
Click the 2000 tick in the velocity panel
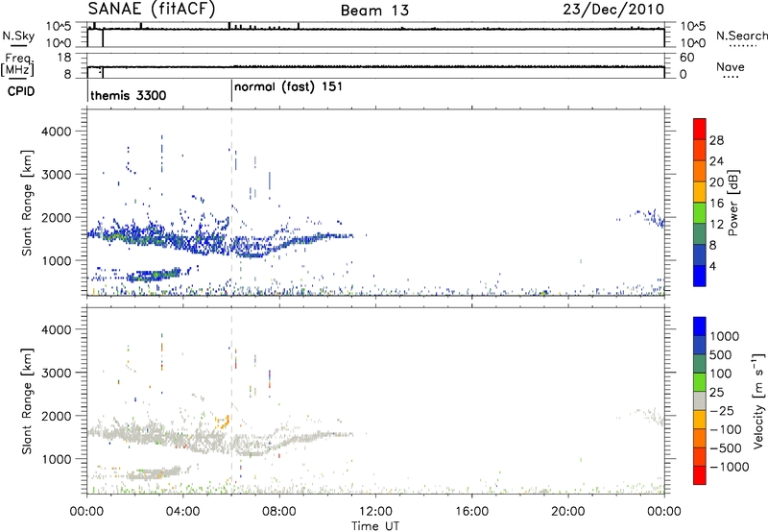point(57,416)
